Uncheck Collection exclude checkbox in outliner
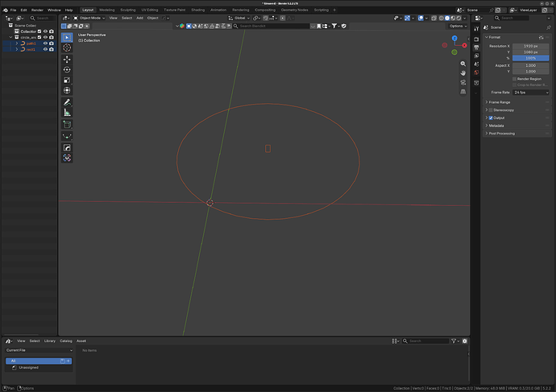The height and width of the screenshot is (392, 556). pos(39,31)
